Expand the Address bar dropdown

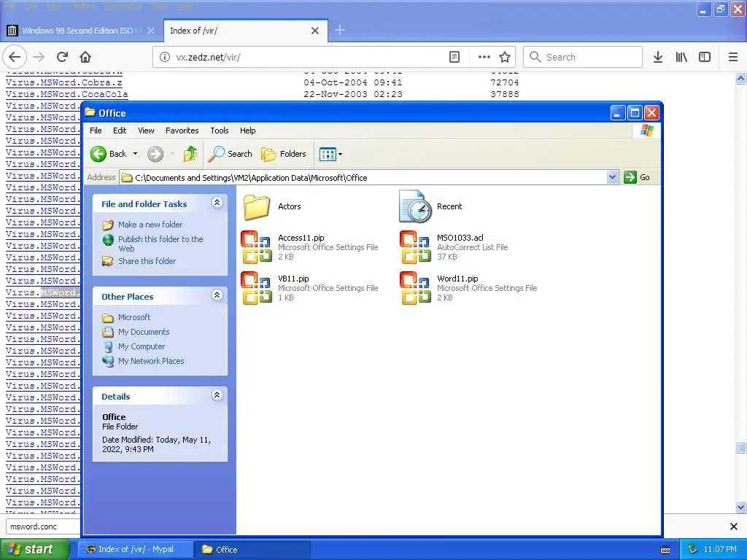click(613, 178)
